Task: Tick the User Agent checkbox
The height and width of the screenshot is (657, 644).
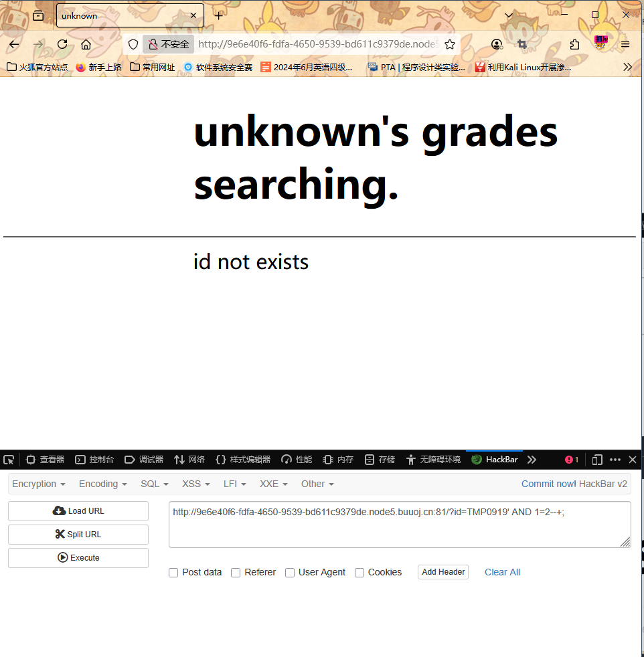Action: click(290, 573)
